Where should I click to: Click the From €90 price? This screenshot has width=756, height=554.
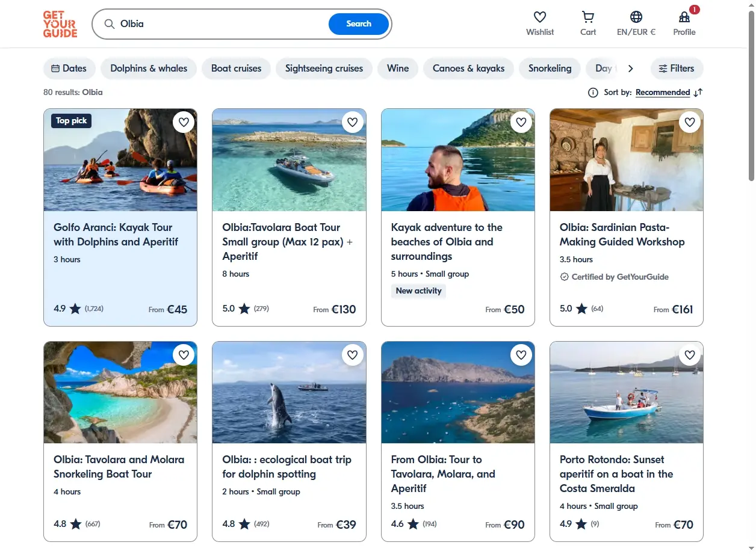click(505, 525)
